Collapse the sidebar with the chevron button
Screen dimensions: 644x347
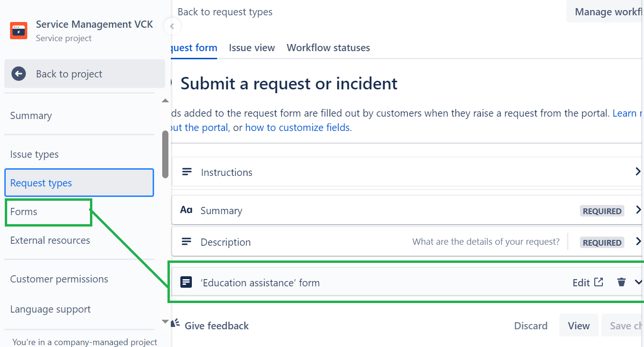pyautogui.click(x=172, y=26)
